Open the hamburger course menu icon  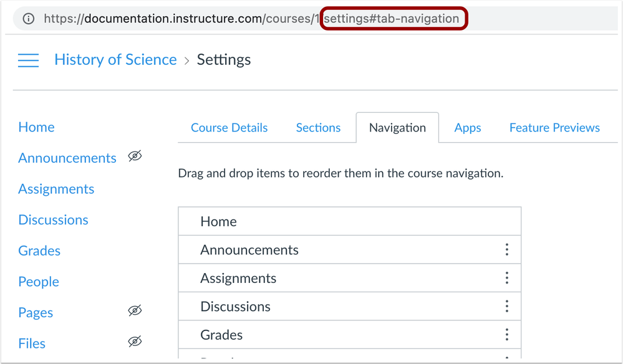click(x=28, y=60)
